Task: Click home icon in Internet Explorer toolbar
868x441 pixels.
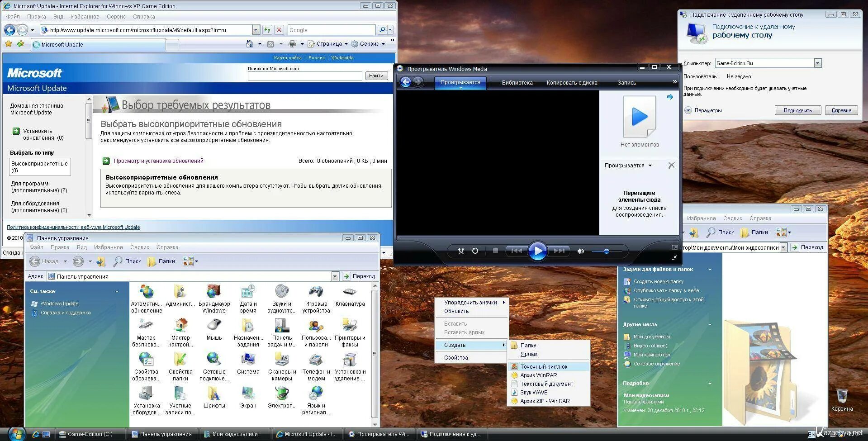Action: click(250, 44)
